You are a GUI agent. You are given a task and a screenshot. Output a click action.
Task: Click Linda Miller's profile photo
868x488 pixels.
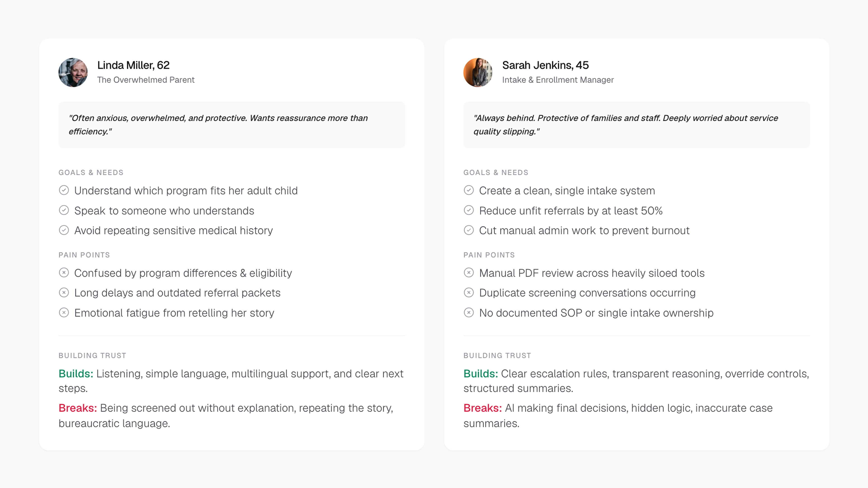point(73,72)
